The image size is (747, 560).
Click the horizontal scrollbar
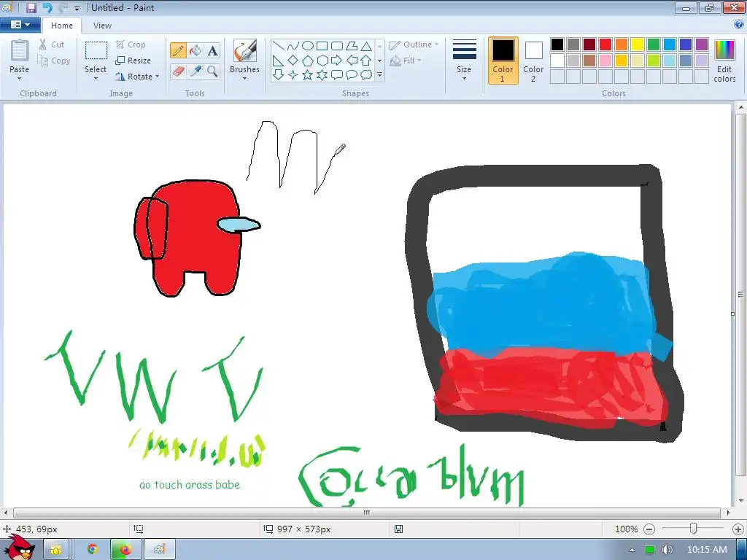[367, 513]
